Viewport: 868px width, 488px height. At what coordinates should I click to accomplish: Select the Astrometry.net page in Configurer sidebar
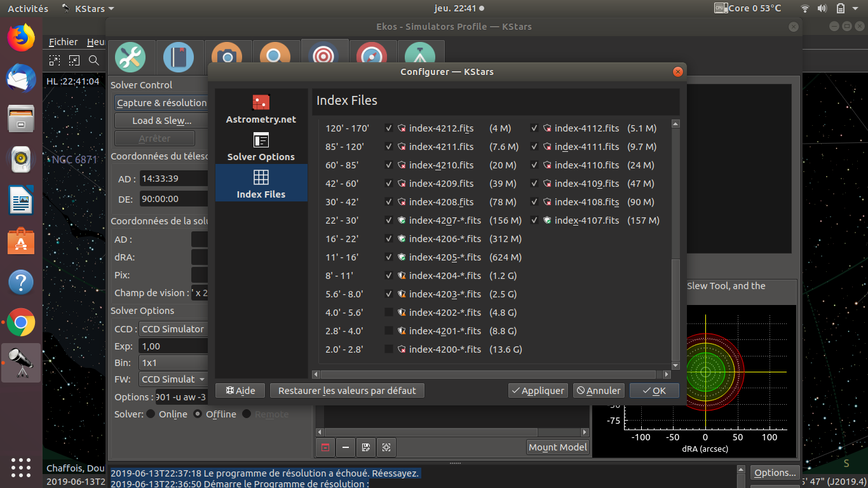261,109
